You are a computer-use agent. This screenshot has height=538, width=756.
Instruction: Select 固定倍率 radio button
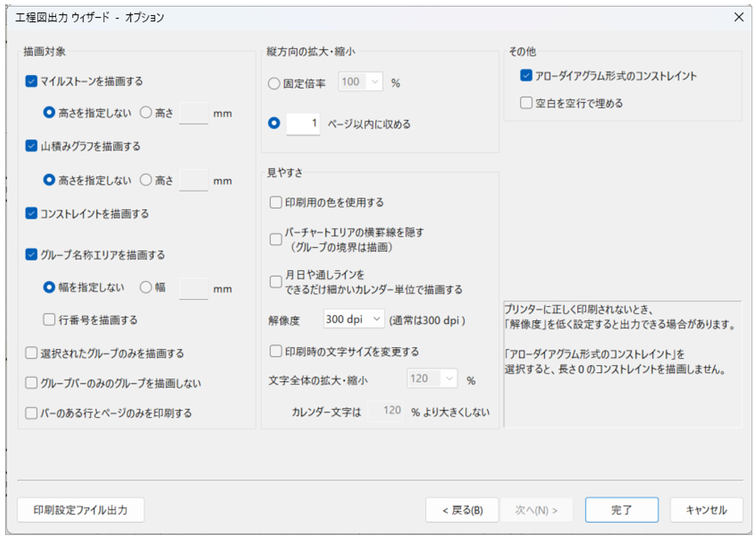tap(274, 83)
